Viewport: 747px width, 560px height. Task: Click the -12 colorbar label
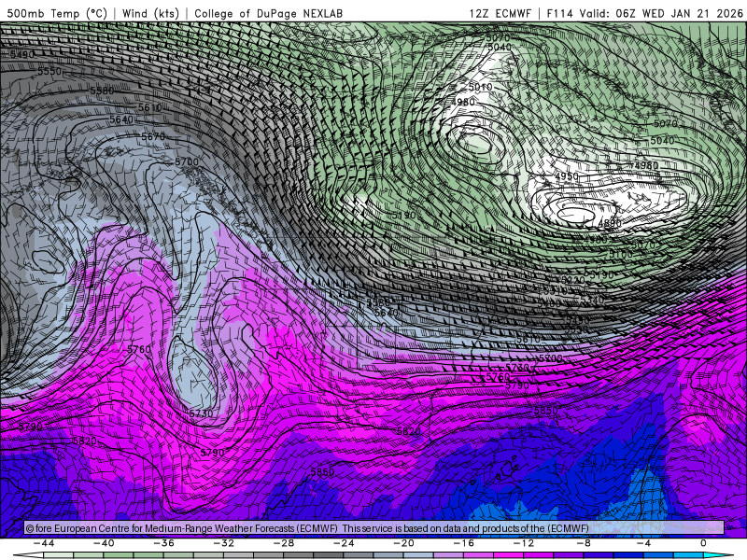[x=524, y=543]
